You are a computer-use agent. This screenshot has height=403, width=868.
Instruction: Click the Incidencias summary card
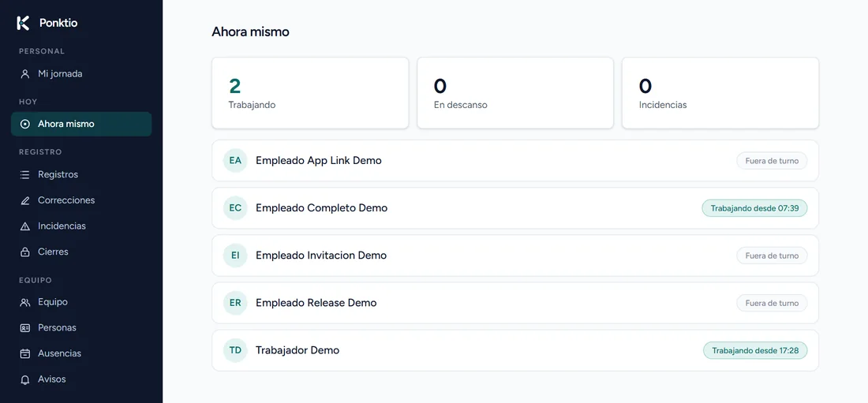pyautogui.click(x=720, y=93)
